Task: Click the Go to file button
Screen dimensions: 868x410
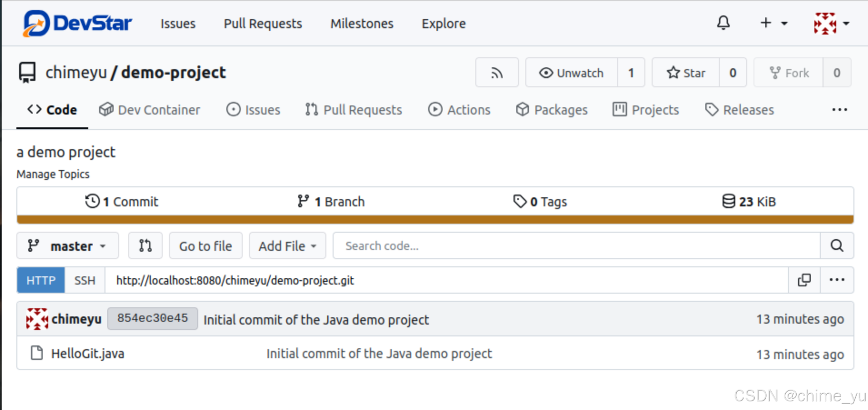Action: (x=206, y=246)
